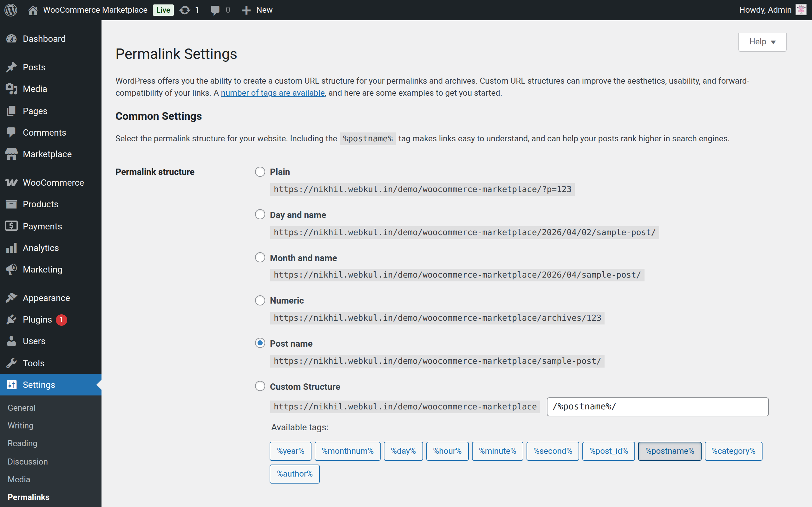Click the Plugins icon in sidebar
812x507 pixels.
click(11, 319)
